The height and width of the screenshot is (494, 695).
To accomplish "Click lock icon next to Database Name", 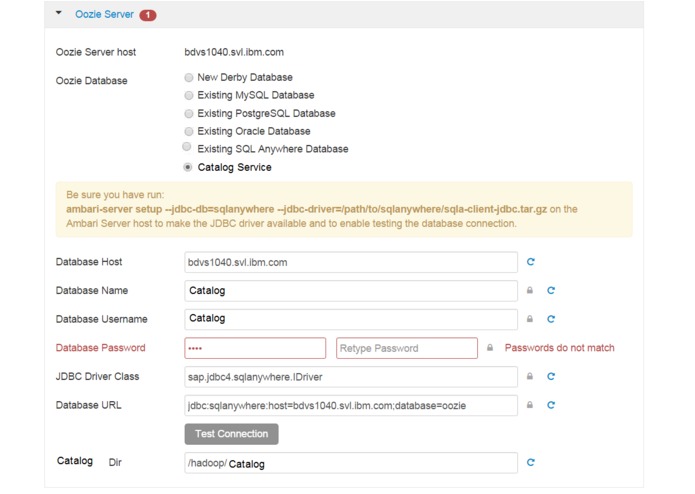I will (530, 291).
